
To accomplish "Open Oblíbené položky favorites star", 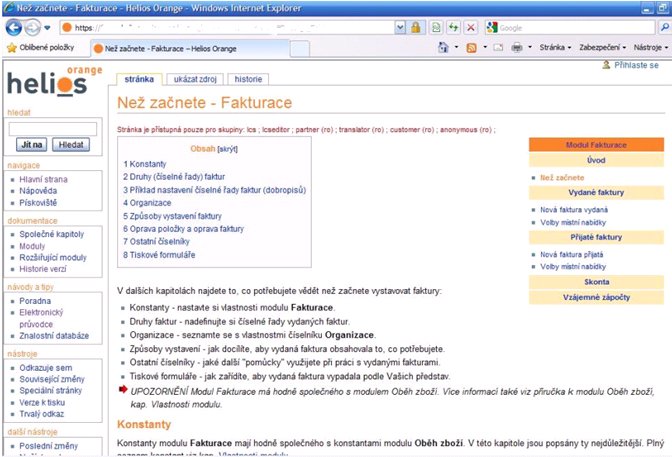I will click(41, 48).
